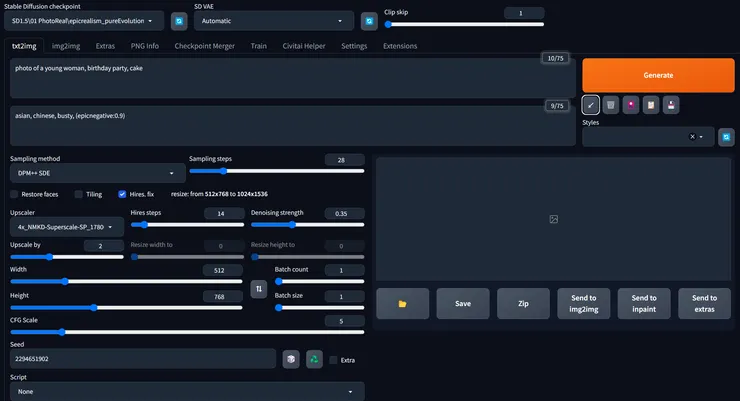Open the Stable Diffusion checkpoint dropdown
This screenshot has width=740, height=401.
click(x=84, y=21)
